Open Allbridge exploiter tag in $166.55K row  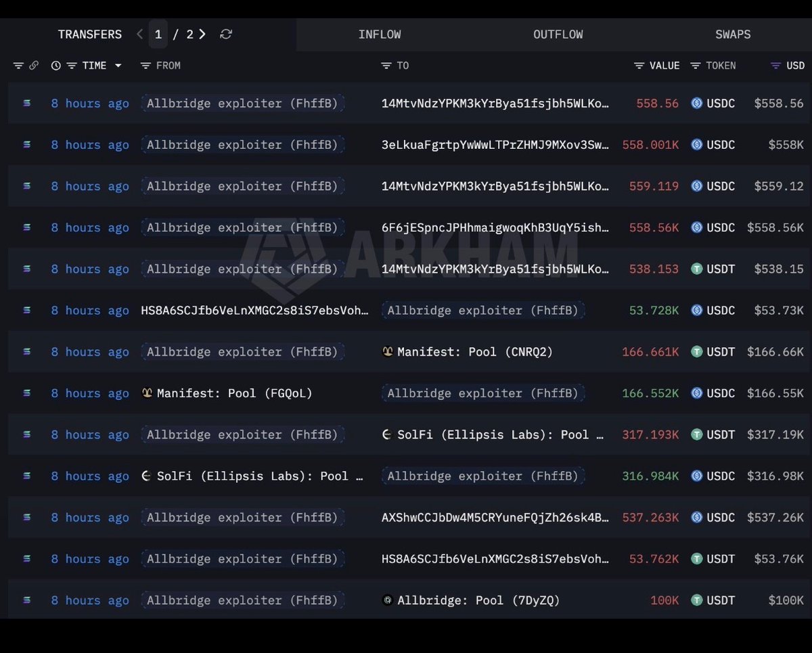tap(483, 393)
